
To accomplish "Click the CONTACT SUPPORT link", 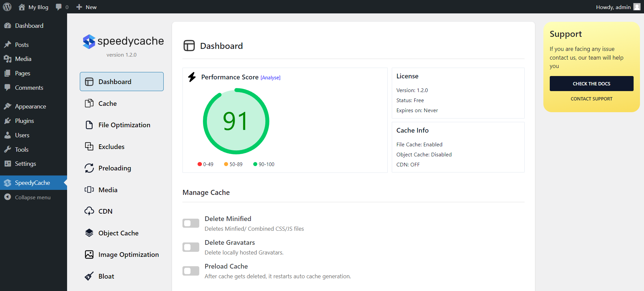I will (x=591, y=99).
